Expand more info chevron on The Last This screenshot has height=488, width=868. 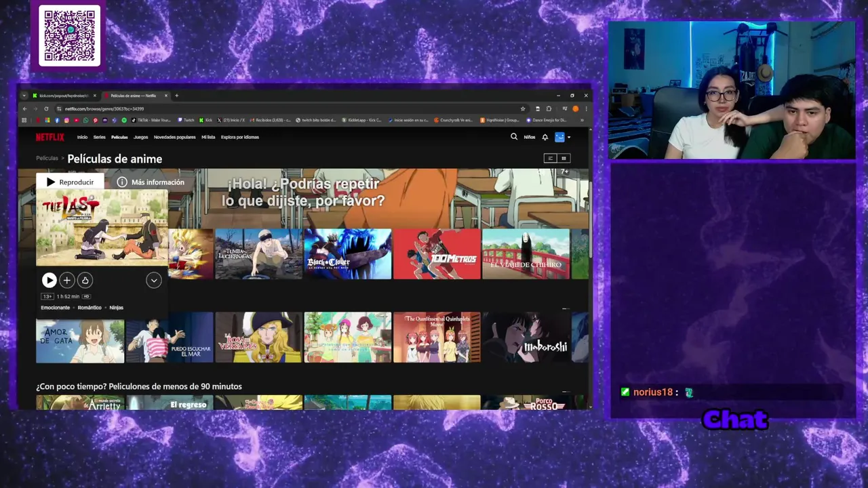click(x=154, y=280)
